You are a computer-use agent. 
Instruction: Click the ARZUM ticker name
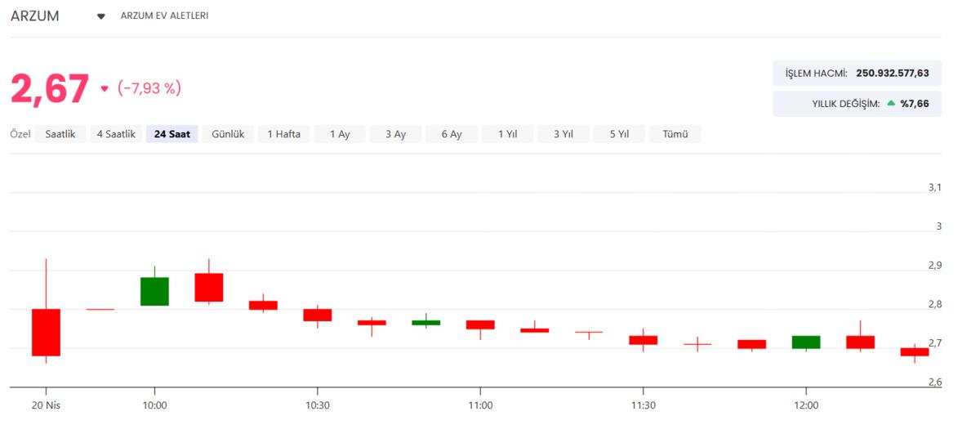pyautogui.click(x=35, y=16)
